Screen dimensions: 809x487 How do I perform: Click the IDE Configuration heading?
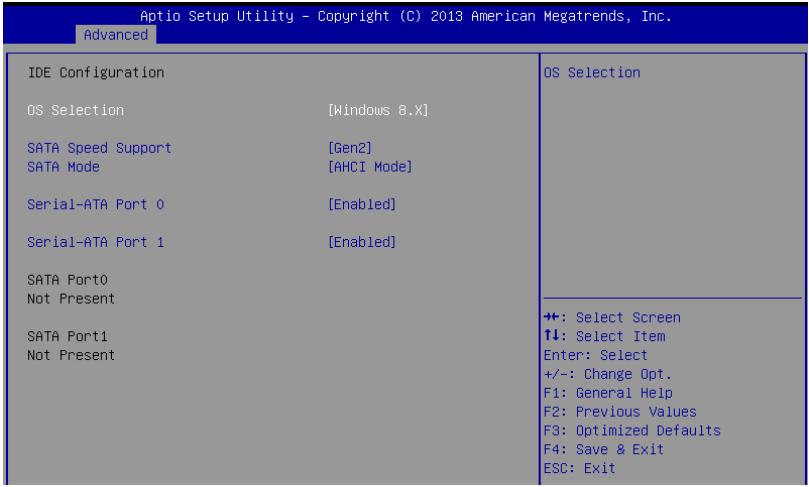pos(95,73)
